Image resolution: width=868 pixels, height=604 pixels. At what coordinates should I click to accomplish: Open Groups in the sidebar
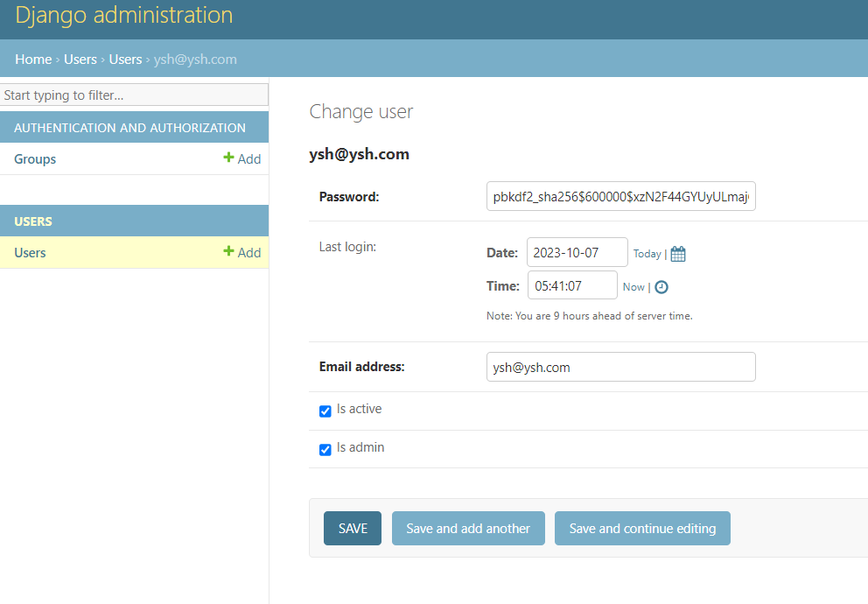point(35,159)
